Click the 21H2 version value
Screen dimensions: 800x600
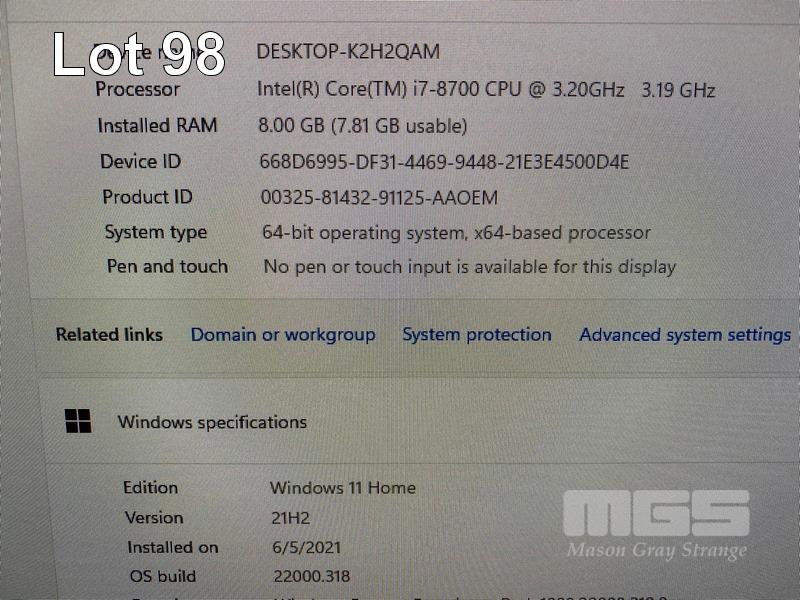[290, 518]
